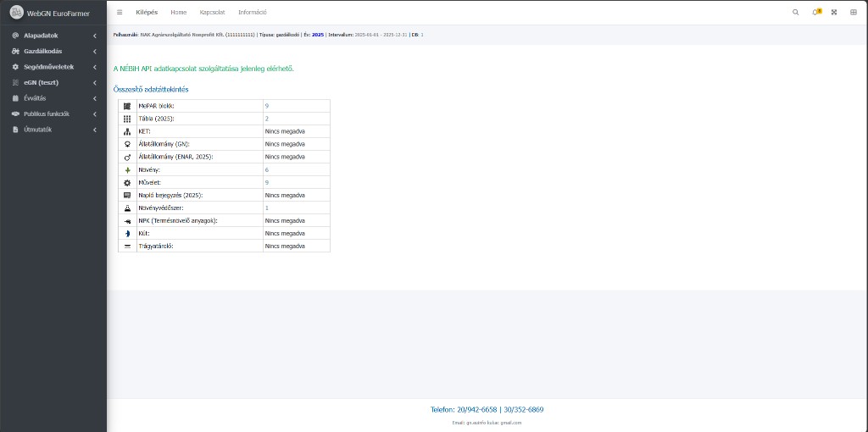
Task: Open the search magnifier icon
Action: tap(795, 12)
